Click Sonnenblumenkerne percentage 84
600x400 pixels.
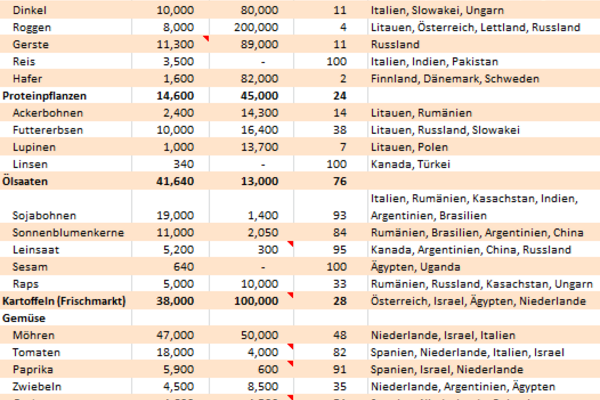point(340,233)
